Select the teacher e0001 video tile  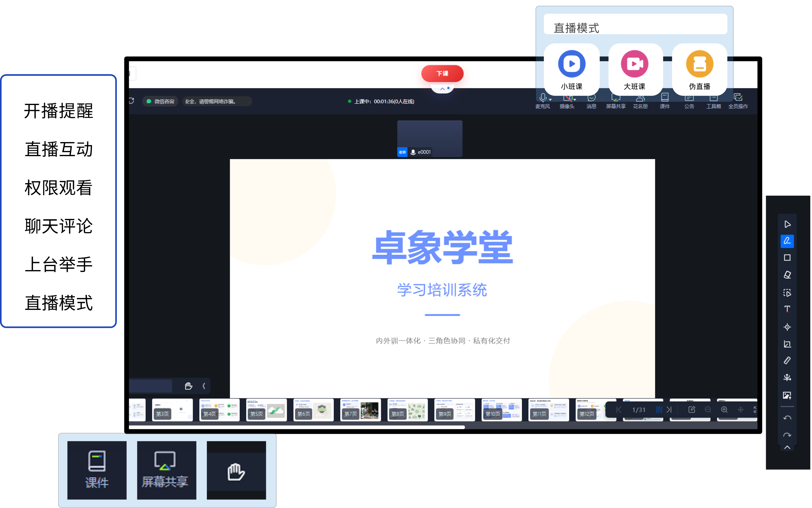pyautogui.click(x=429, y=138)
